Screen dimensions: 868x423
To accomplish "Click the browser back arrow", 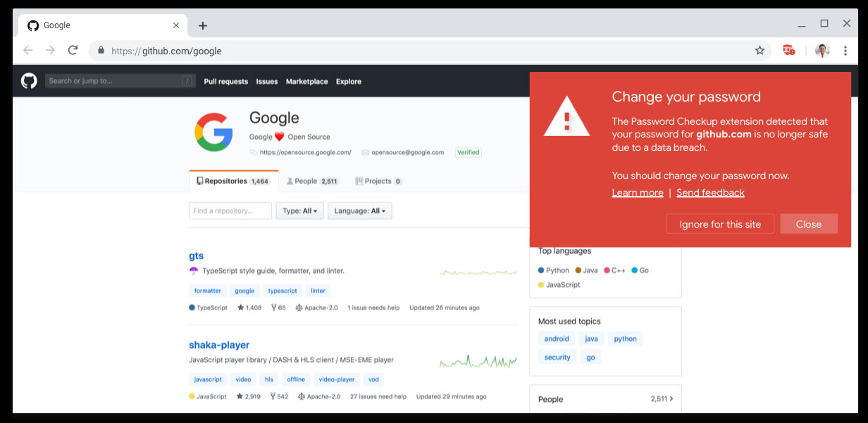I will 27,50.
